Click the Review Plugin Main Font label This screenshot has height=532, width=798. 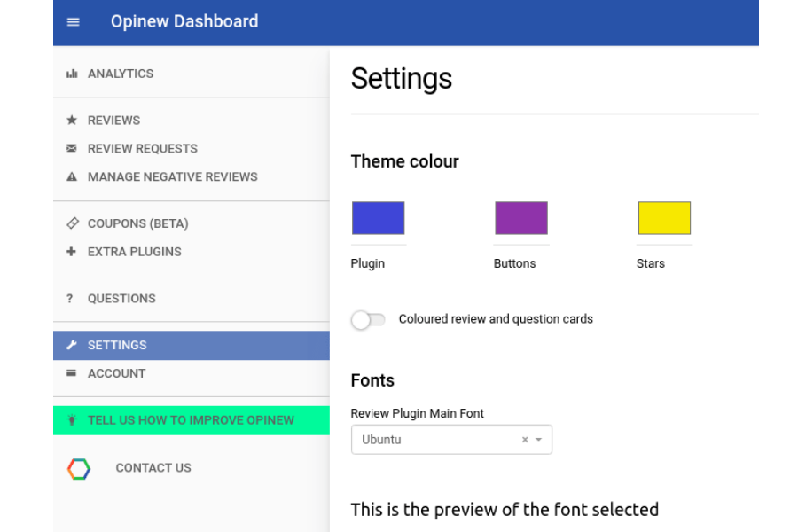pyautogui.click(x=417, y=413)
